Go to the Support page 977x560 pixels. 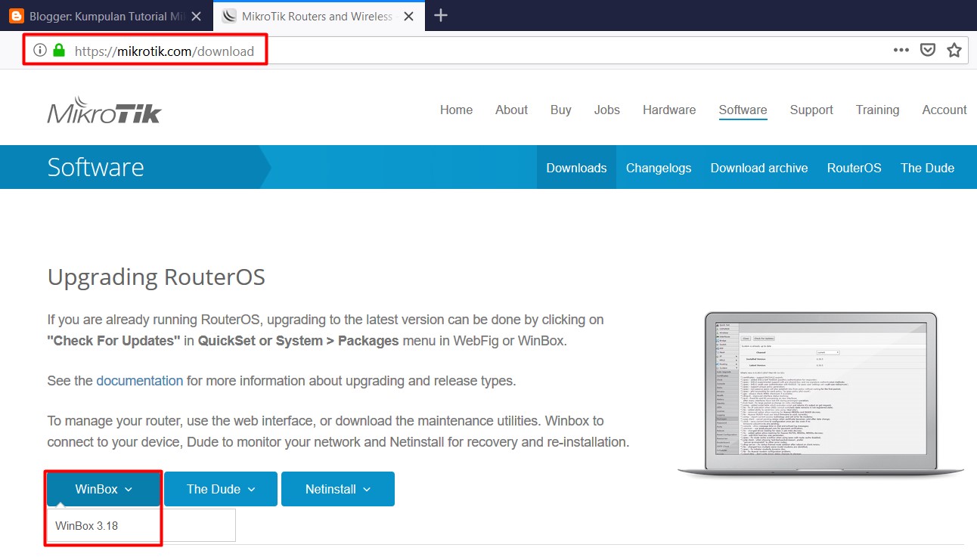[811, 110]
